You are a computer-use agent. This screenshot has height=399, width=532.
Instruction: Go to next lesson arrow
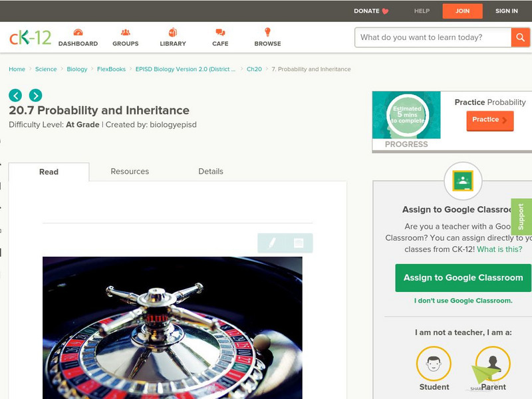36,95
